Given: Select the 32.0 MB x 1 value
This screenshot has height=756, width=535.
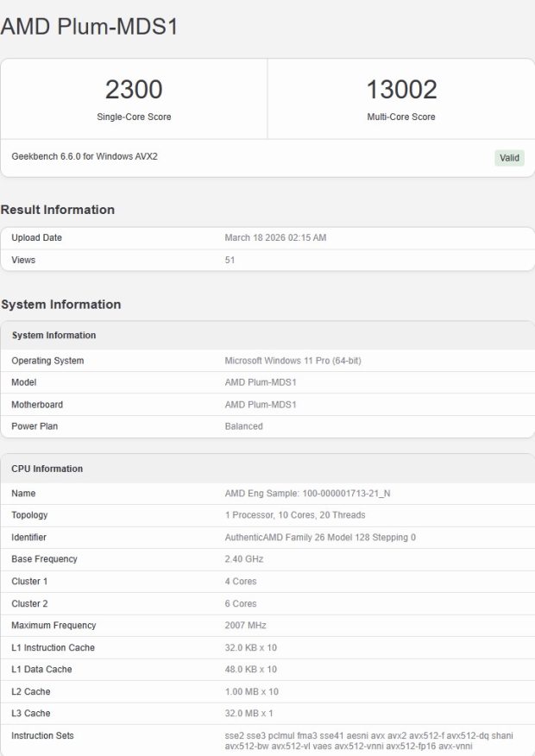Looking at the screenshot, I should click(249, 713).
